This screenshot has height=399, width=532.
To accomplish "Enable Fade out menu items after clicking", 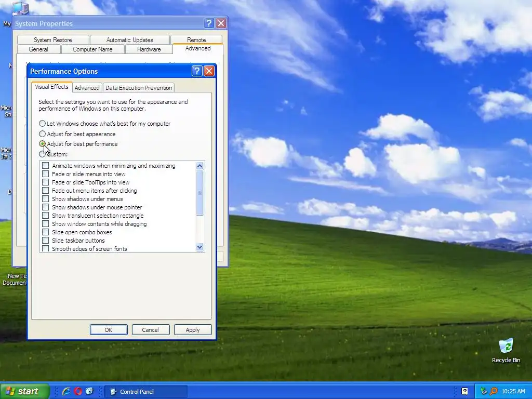I will click(46, 191).
